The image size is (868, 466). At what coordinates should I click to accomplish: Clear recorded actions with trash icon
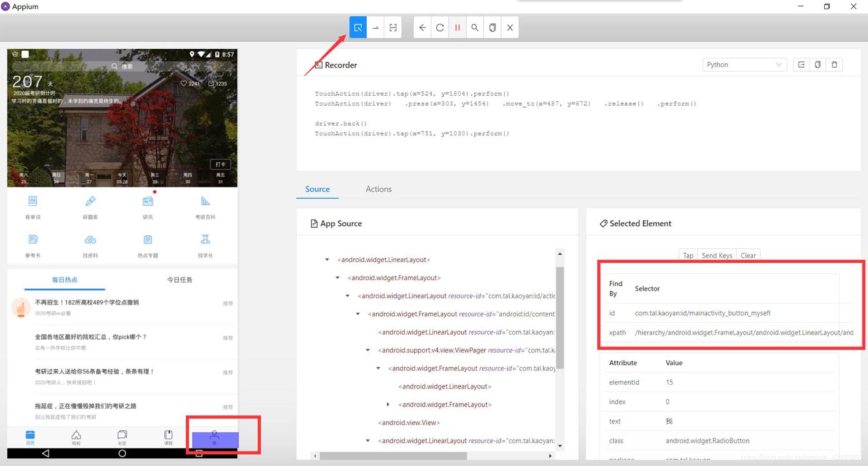coord(834,64)
